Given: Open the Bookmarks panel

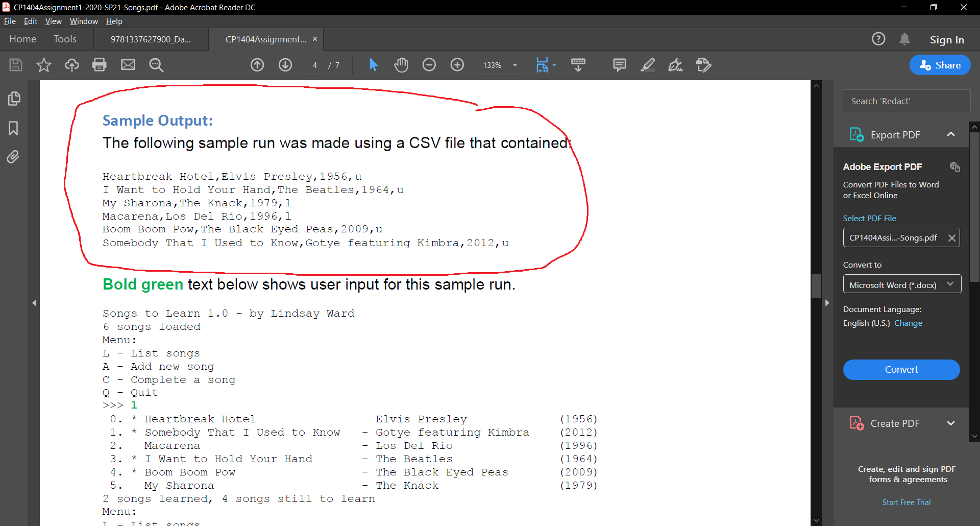Looking at the screenshot, I should click(x=13, y=128).
